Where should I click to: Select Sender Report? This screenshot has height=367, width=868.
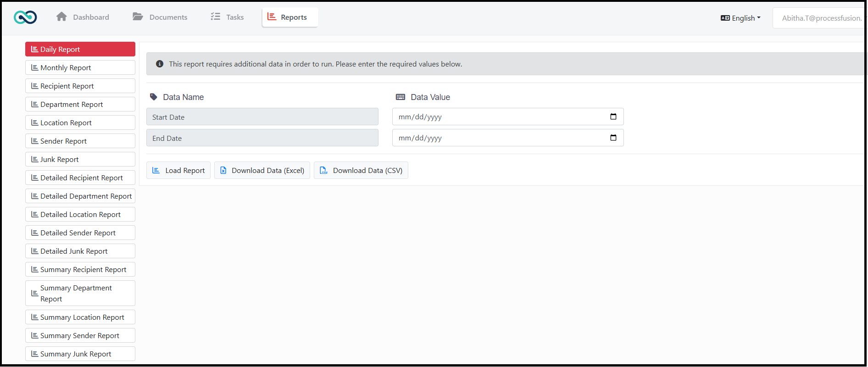(80, 141)
